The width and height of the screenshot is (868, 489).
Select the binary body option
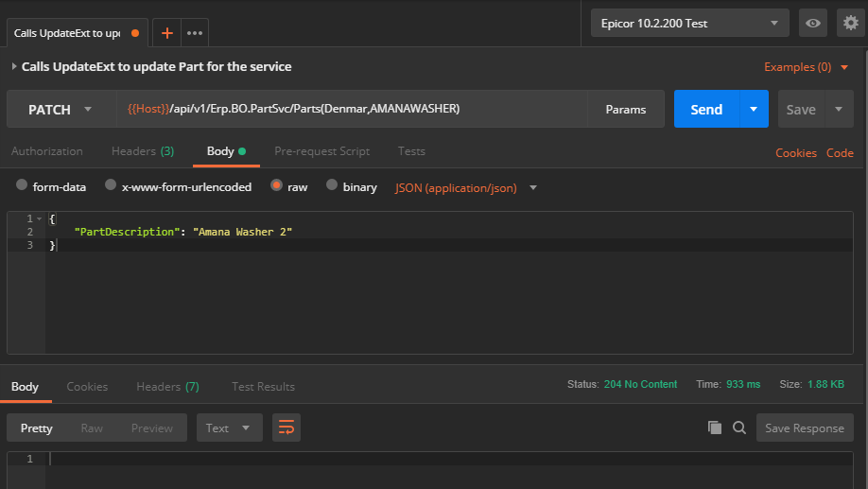click(332, 186)
